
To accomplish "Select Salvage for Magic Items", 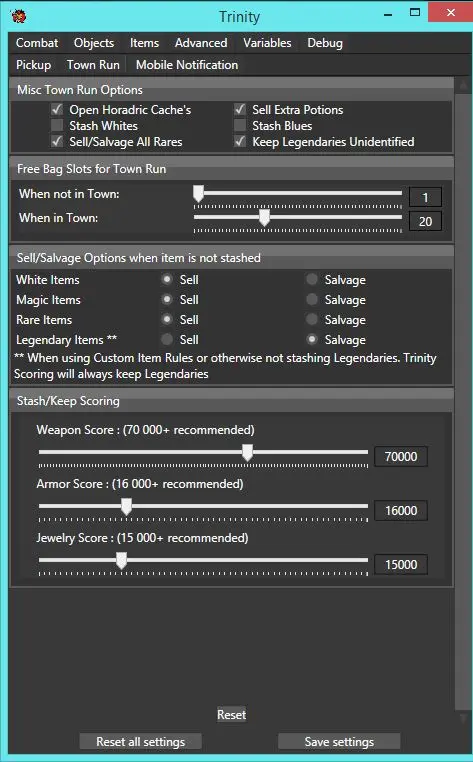I will click(312, 299).
